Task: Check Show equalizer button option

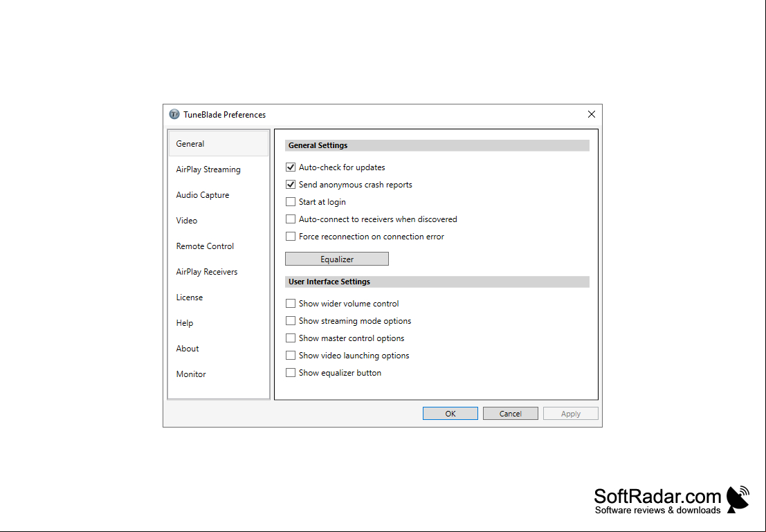Action: pyautogui.click(x=291, y=373)
